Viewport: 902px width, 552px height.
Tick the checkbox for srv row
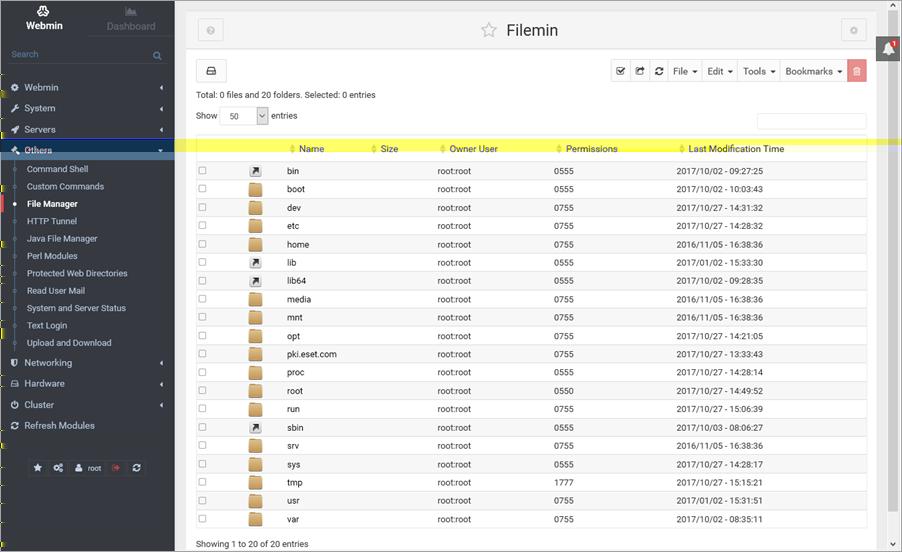click(x=202, y=445)
